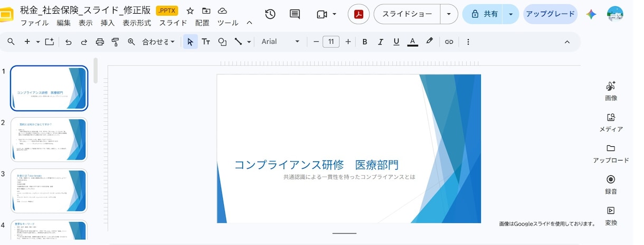Start the スライドショー presentation
The height and width of the screenshot is (245, 644).
(x=407, y=14)
